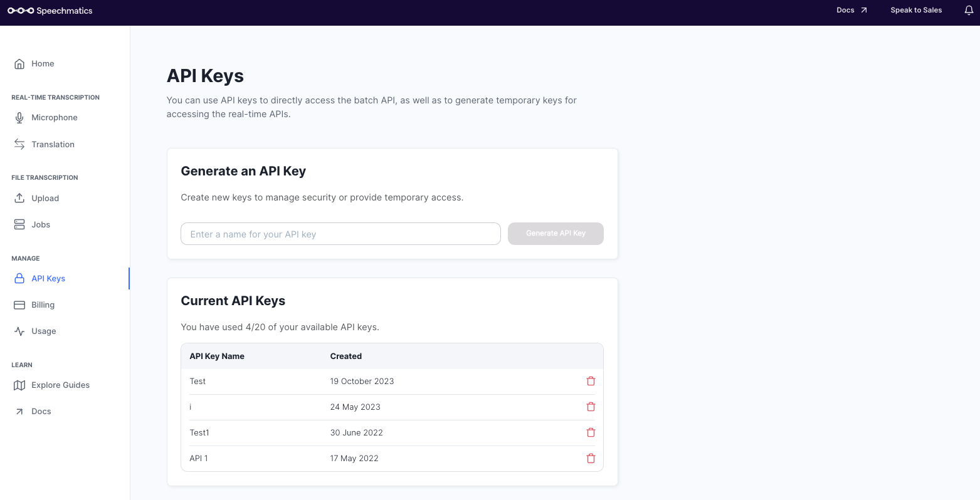Screen dimensions: 980x500
Task: Open the Jobs list
Action: point(40,225)
